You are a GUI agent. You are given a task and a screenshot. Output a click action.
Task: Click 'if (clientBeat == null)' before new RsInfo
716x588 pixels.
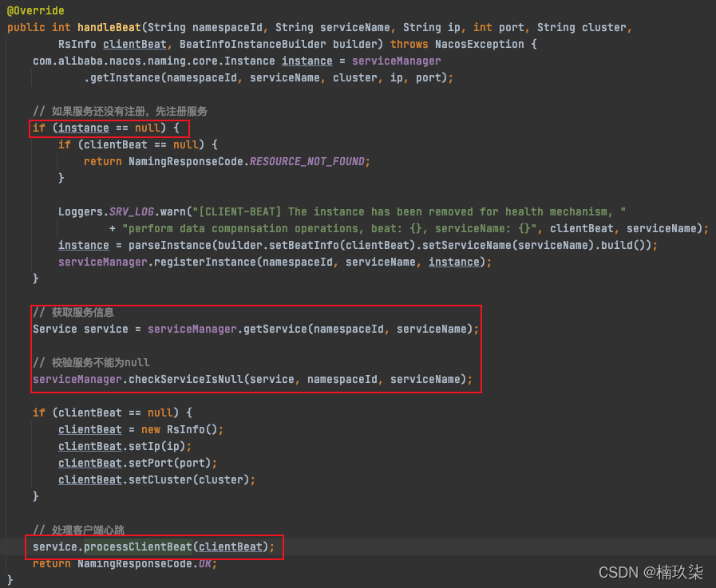112,412
